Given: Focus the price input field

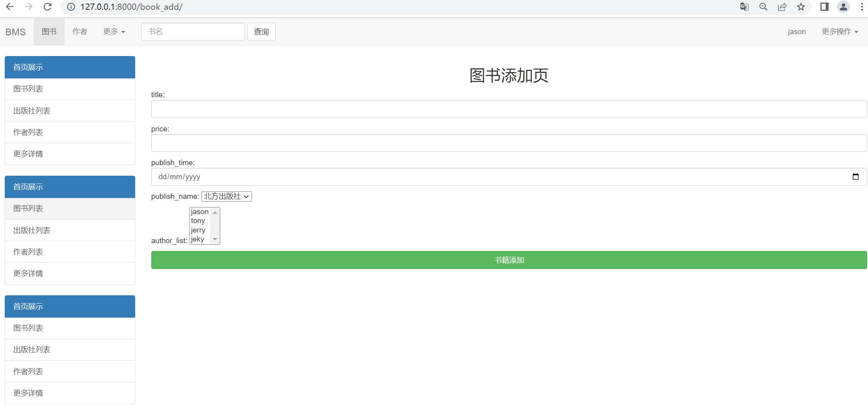Looking at the screenshot, I should point(509,143).
